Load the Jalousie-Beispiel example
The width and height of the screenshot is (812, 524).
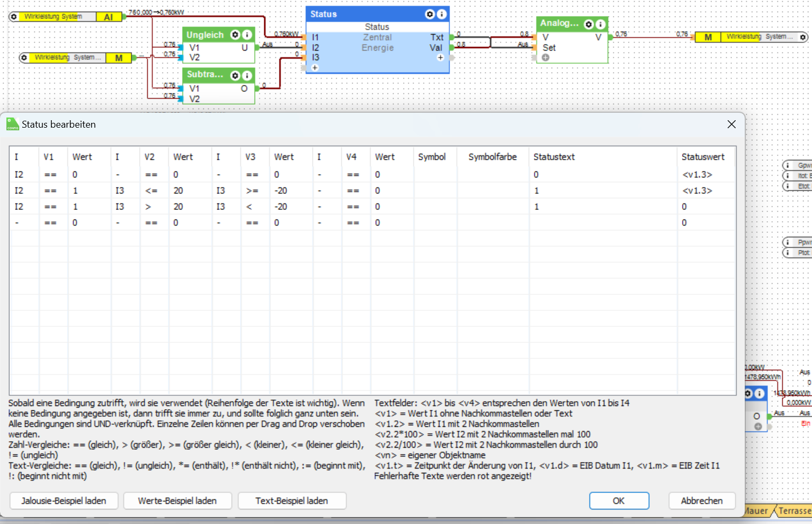click(64, 501)
